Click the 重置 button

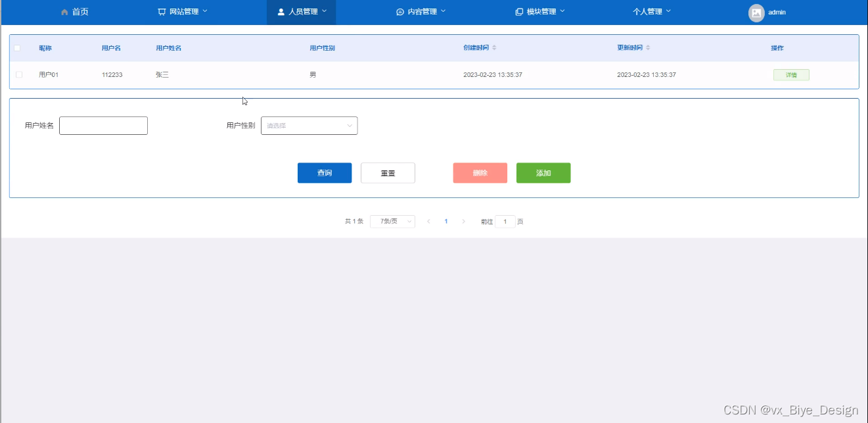pyautogui.click(x=388, y=173)
